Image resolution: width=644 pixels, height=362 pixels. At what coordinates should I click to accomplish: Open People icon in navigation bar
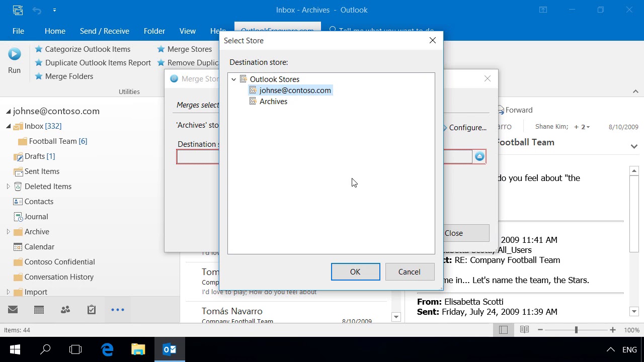[x=65, y=310]
